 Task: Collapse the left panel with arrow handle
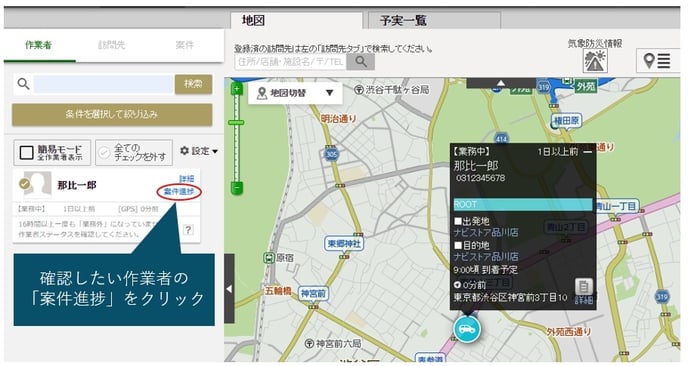pyautogui.click(x=229, y=289)
